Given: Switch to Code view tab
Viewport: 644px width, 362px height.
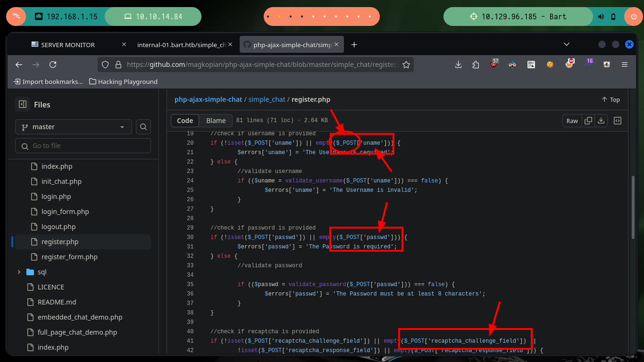Looking at the screenshot, I should (185, 121).
